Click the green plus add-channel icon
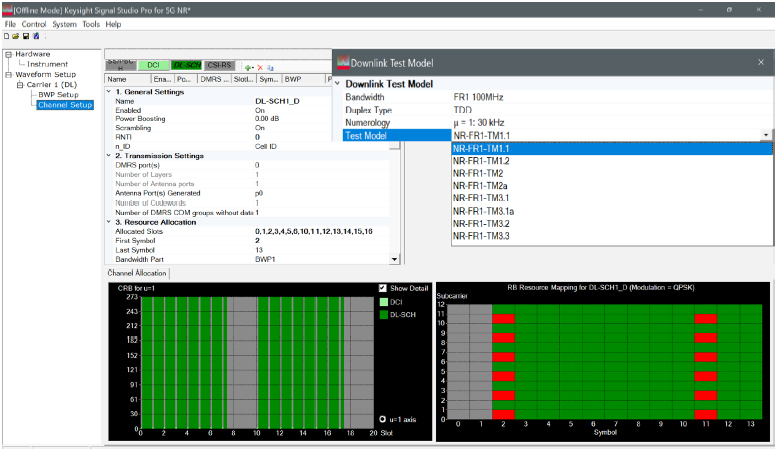The height and width of the screenshot is (449, 777). coord(249,68)
